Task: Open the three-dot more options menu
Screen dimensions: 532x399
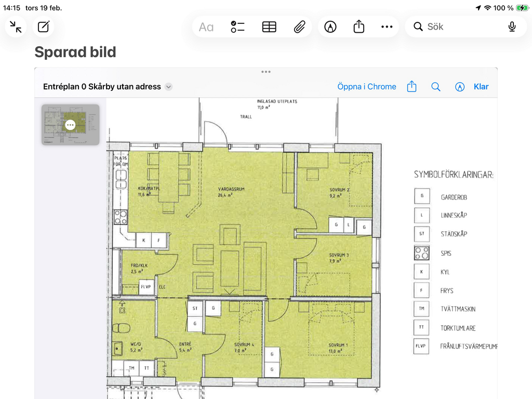Action: coord(387,27)
